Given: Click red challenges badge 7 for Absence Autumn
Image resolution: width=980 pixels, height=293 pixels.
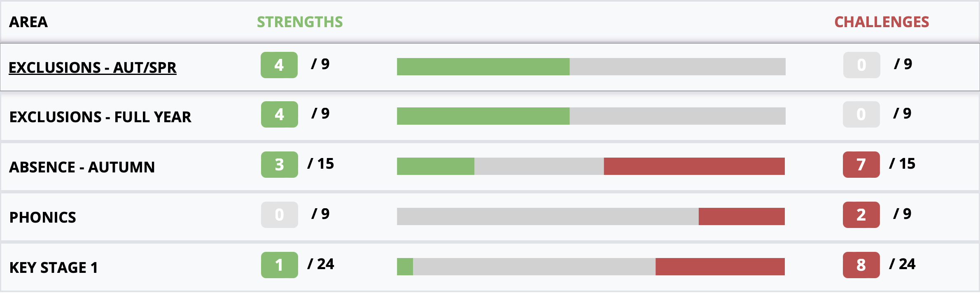Looking at the screenshot, I should pyautogui.click(x=861, y=165).
